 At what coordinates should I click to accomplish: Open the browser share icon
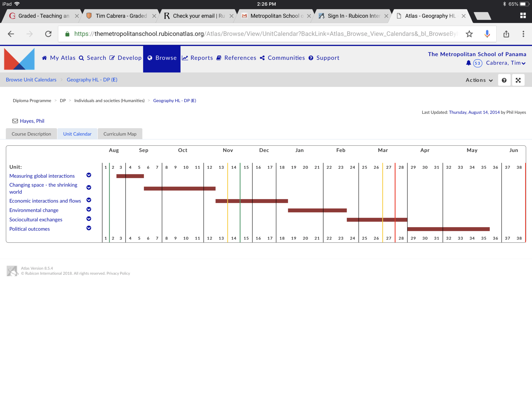pos(506,34)
